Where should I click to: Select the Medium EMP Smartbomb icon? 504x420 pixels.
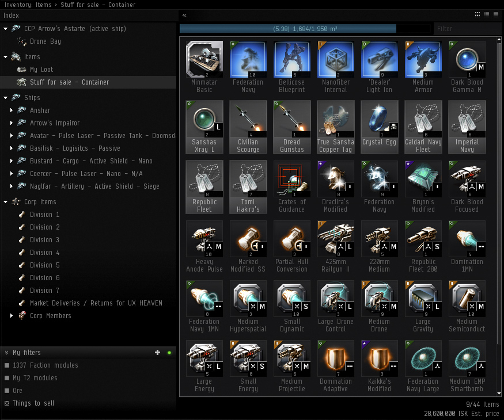pos(467,358)
